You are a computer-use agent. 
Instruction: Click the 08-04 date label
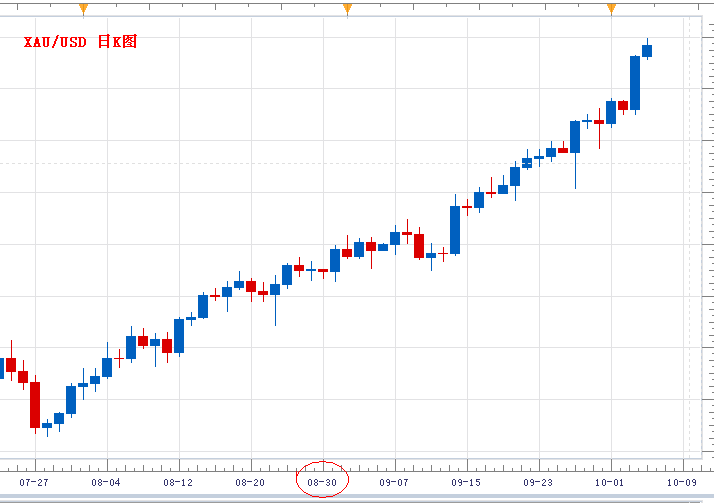tap(106, 483)
